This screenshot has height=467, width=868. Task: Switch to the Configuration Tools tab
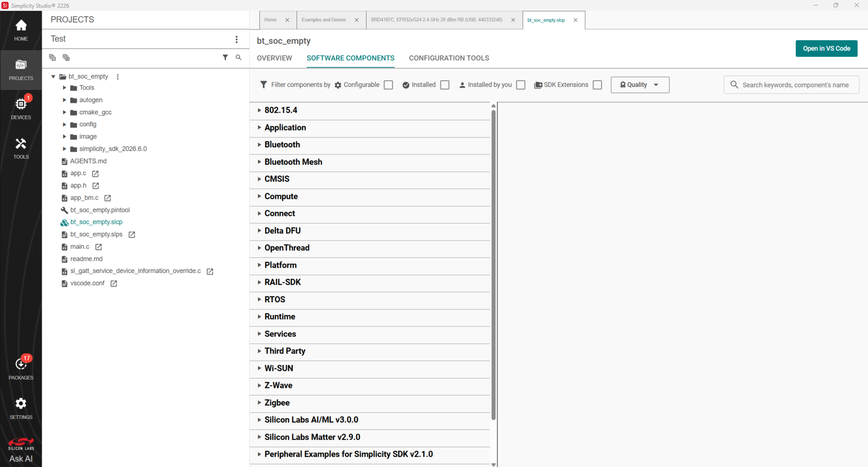click(449, 58)
